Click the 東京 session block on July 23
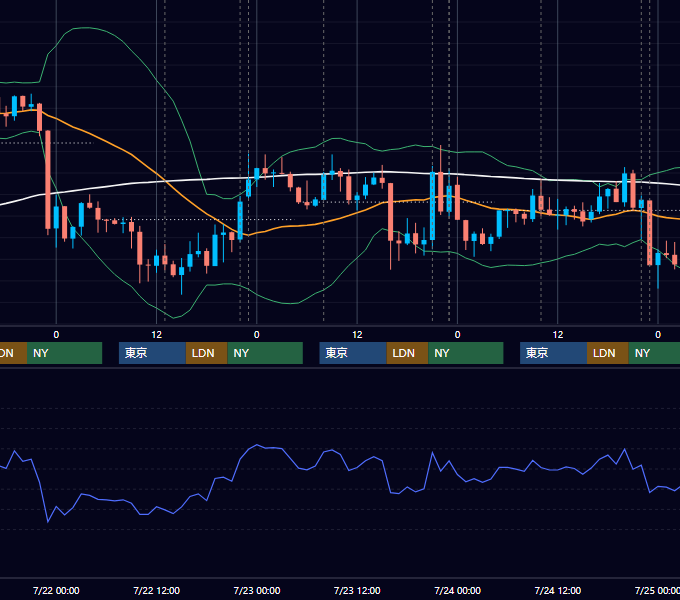The image size is (680, 600). (353, 353)
